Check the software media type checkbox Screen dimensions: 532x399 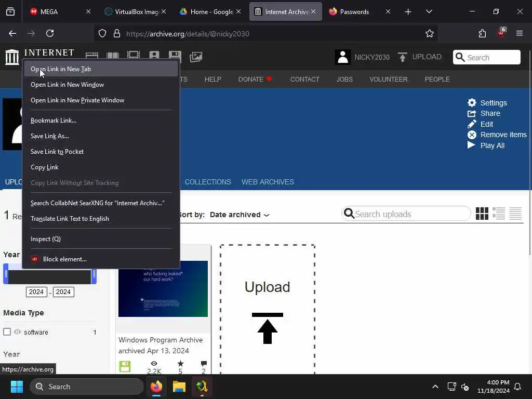[7, 331]
